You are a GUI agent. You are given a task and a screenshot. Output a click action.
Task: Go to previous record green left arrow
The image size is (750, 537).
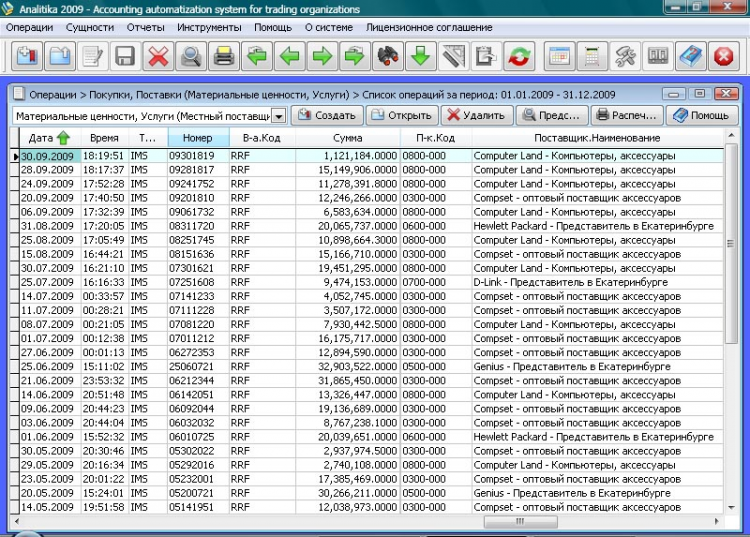pyautogui.click(x=289, y=56)
